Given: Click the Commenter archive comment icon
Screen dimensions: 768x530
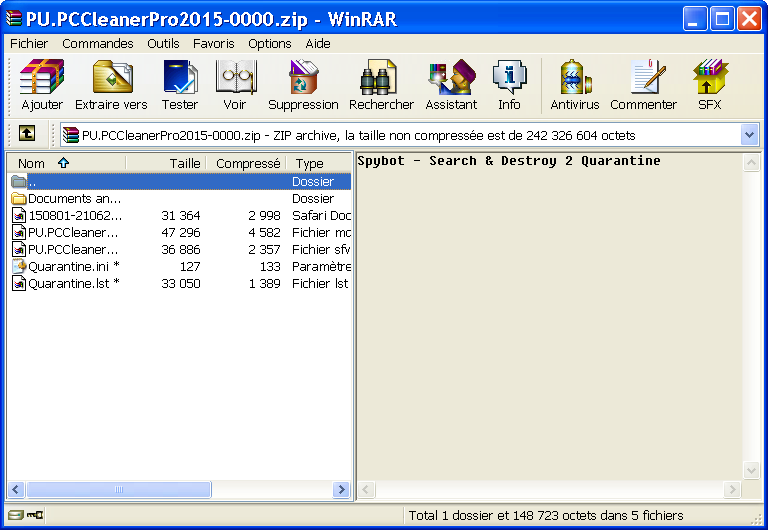Looking at the screenshot, I should pyautogui.click(x=648, y=77).
